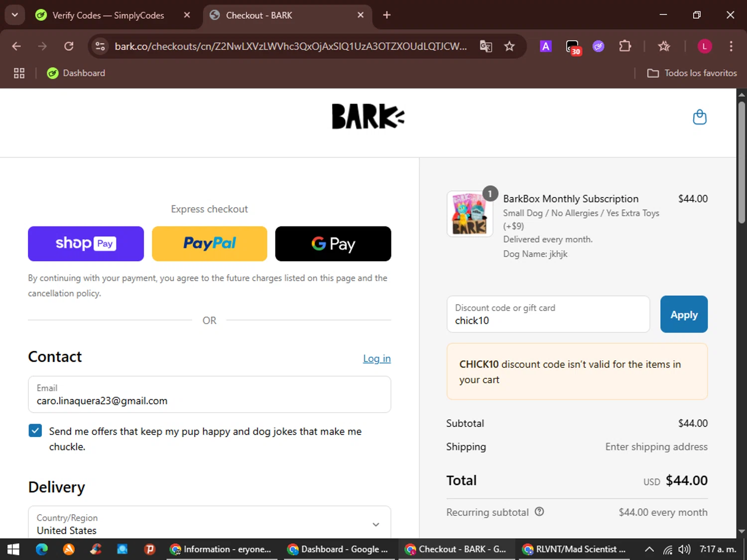Screen dimensions: 747x560
Task: Click the Discount code or gift card field
Action: tap(548, 314)
